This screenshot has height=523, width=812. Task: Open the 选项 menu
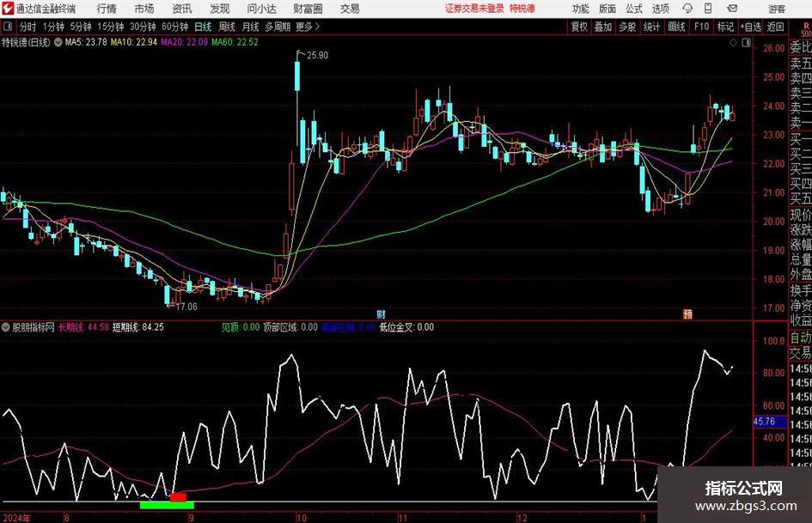tap(660, 9)
